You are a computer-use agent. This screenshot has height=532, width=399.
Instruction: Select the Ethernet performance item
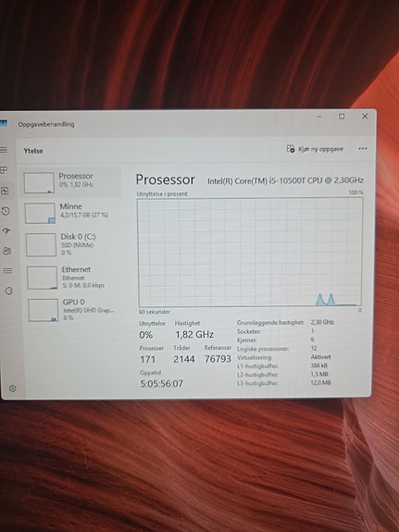click(73, 278)
